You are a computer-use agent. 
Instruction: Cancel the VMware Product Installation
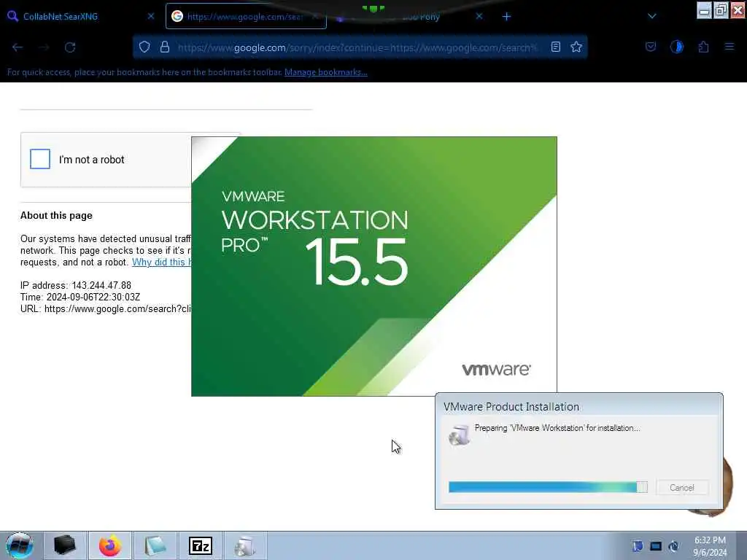(682, 487)
